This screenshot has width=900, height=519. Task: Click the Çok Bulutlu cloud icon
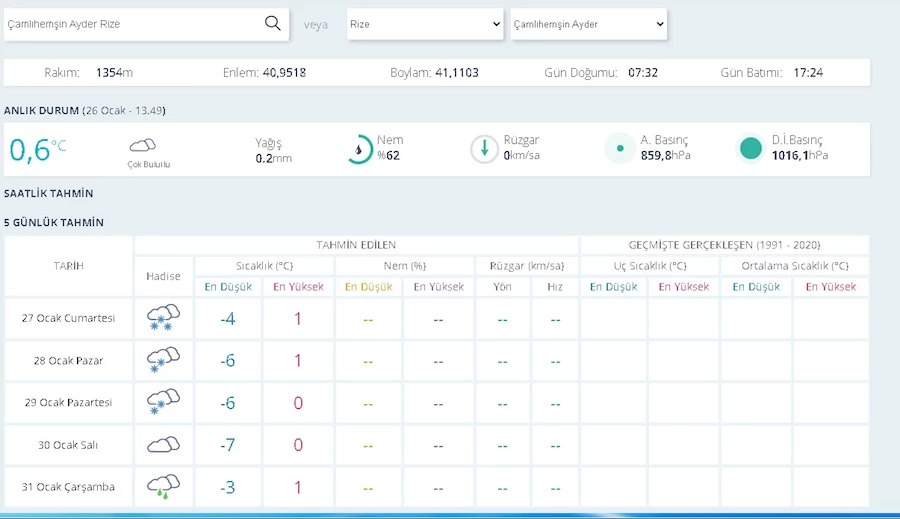(x=142, y=145)
